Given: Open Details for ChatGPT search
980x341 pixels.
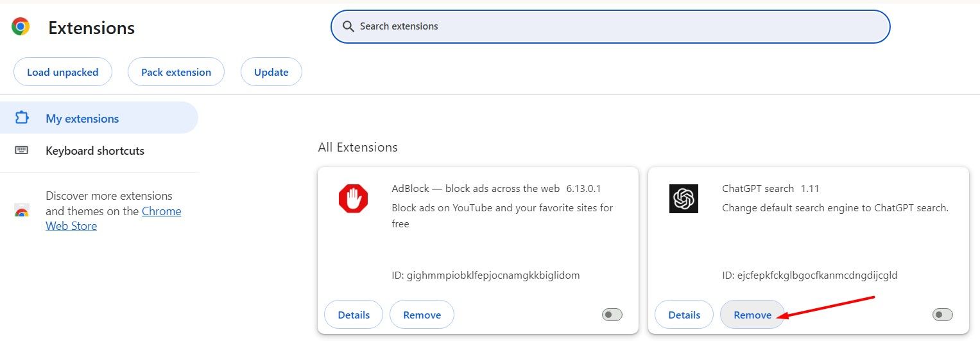Looking at the screenshot, I should 684,315.
